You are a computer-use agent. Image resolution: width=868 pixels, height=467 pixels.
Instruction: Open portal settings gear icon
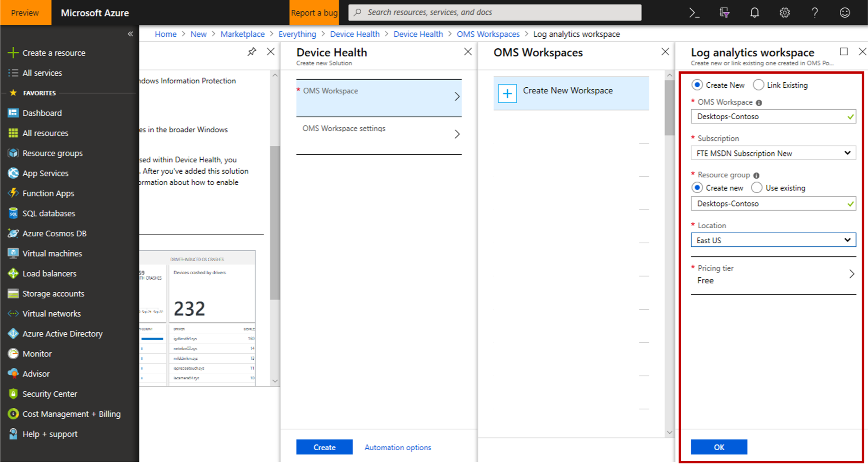click(x=784, y=13)
